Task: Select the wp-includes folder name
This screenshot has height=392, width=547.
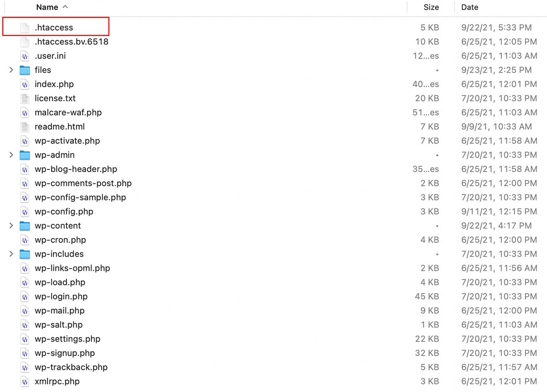Action: point(59,254)
